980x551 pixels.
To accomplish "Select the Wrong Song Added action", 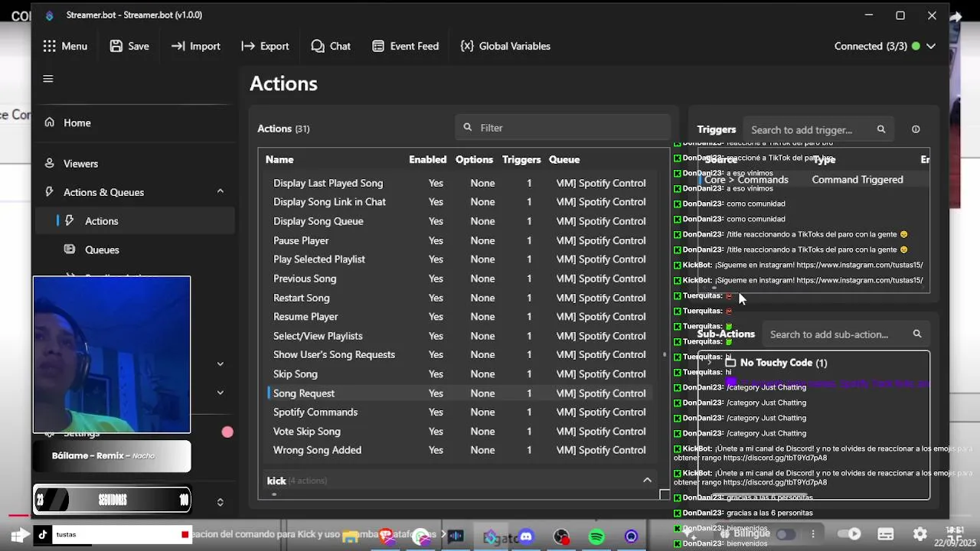I will click(x=317, y=450).
